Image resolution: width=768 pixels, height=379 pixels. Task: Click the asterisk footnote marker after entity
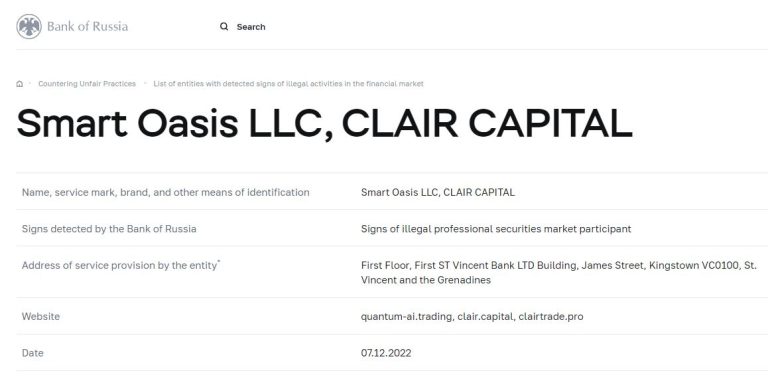(219, 262)
